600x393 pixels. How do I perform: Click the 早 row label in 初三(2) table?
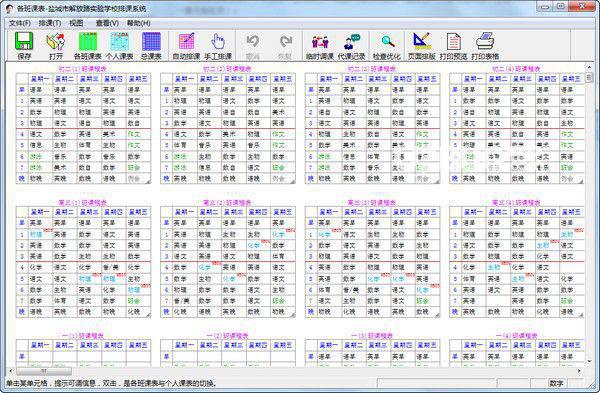(x=166, y=223)
